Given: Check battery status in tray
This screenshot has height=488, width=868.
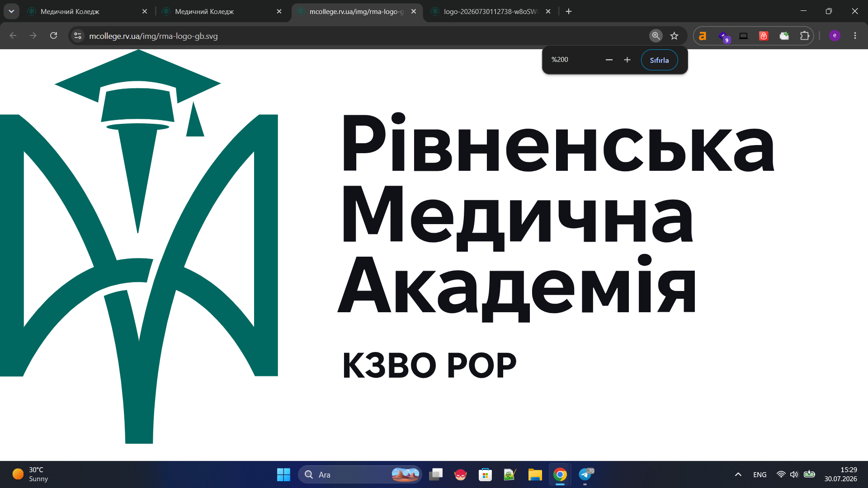Looking at the screenshot, I should pyautogui.click(x=809, y=474).
